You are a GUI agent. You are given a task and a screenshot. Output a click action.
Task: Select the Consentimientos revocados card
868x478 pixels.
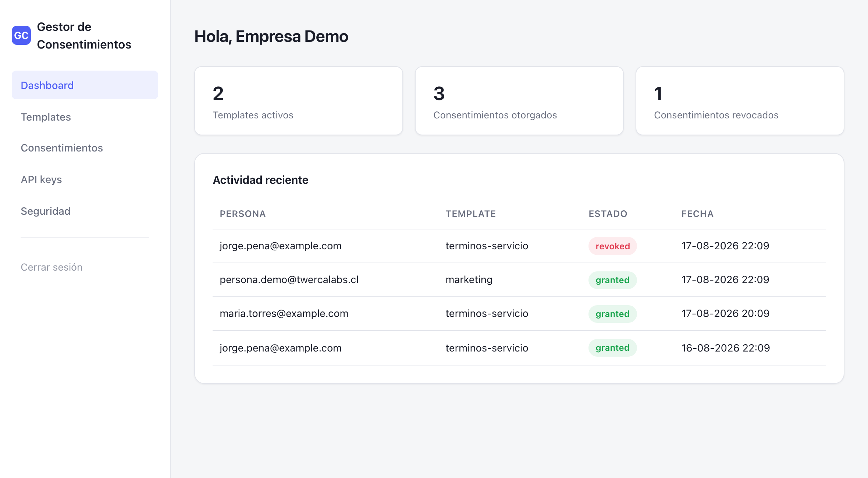pyautogui.click(x=740, y=101)
